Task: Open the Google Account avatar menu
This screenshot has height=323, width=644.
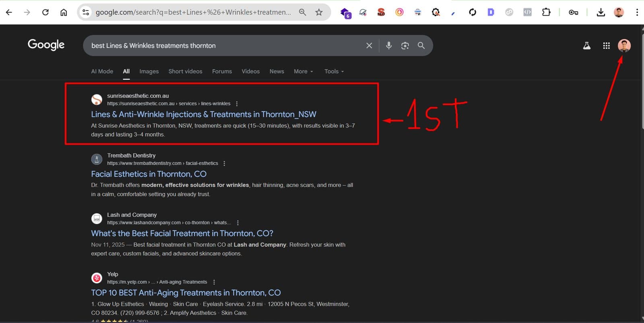Action: coord(624,46)
